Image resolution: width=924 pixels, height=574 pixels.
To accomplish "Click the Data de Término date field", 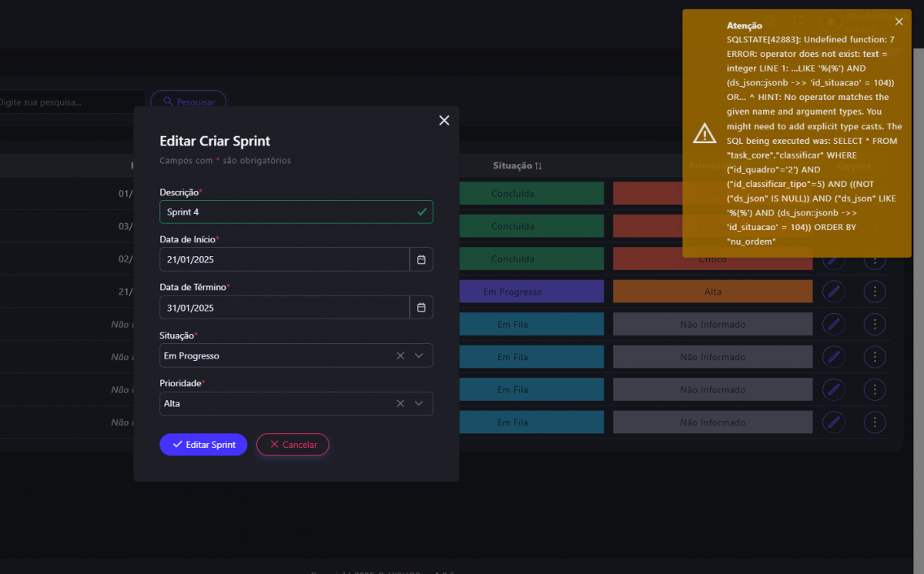I will (x=284, y=308).
